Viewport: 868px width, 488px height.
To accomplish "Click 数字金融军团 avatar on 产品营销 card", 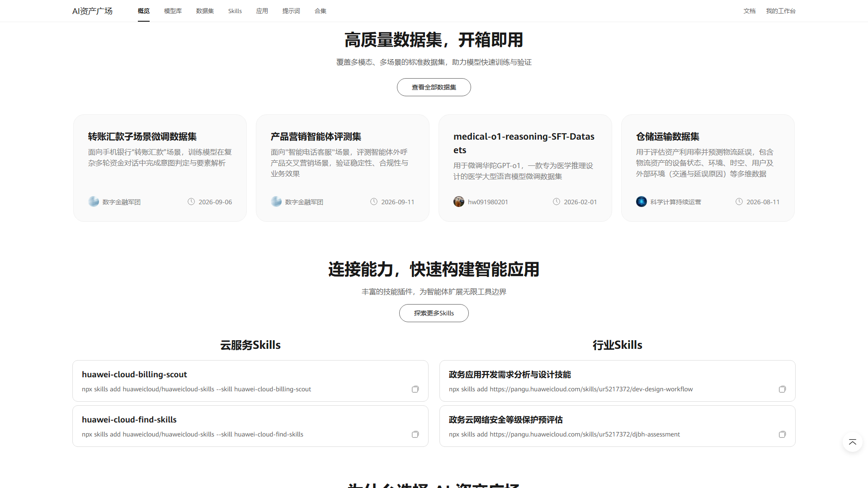I will coord(276,202).
